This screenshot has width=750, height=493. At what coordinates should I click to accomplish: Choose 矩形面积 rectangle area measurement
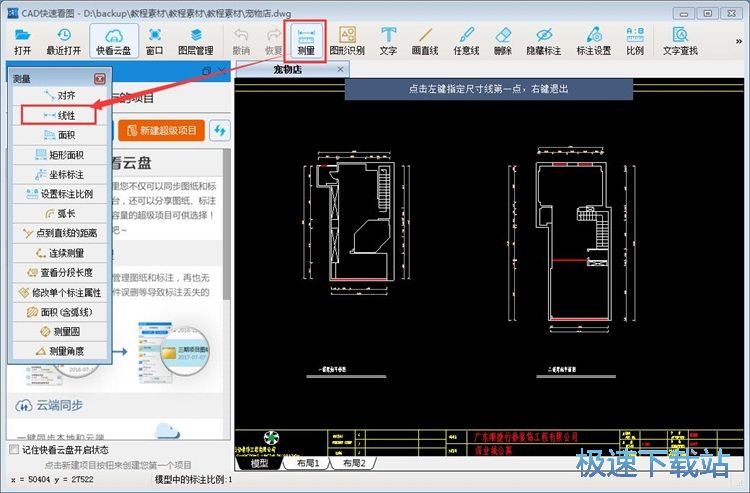[x=58, y=154]
